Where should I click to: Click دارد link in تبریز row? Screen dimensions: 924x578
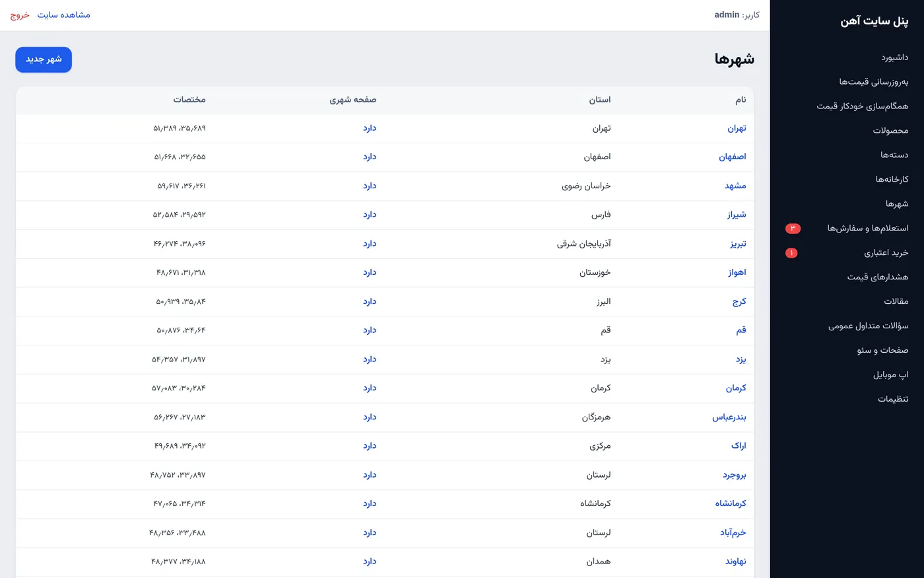click(x=370, y=244)
